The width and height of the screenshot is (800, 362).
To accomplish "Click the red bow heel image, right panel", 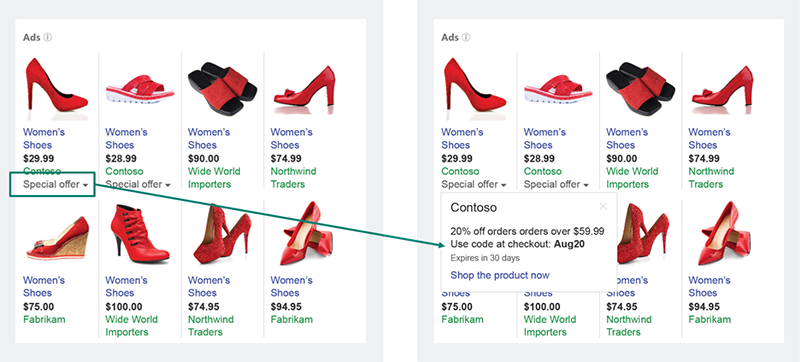I will [721, 87].
